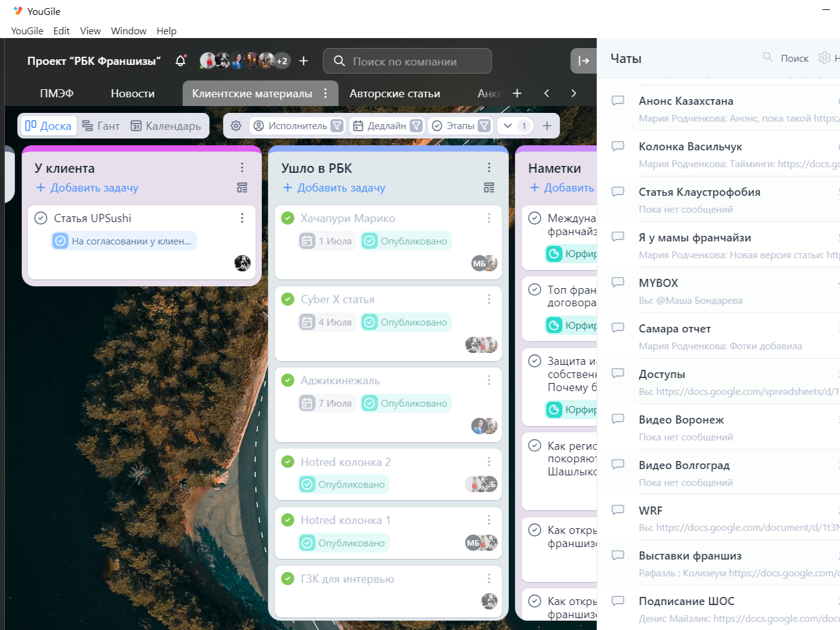The width and height of the screenshot is (840, 630).
Task: Add a task to У клиента column
Action: pos(87,188)
